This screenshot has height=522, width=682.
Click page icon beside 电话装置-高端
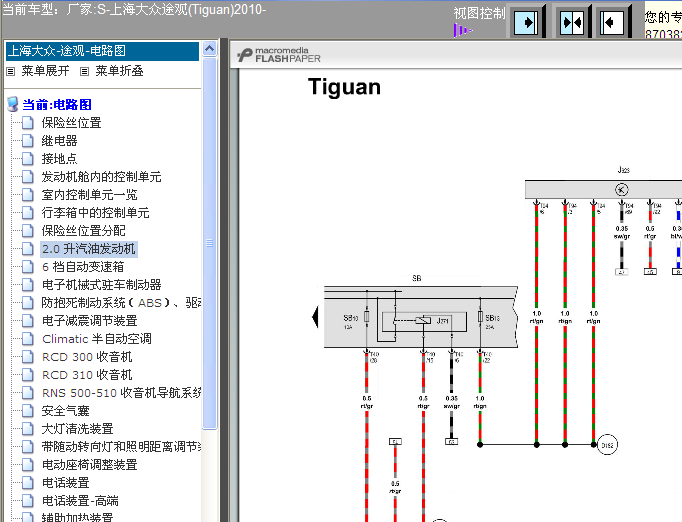pyautogui.click(x=27, y=501)
